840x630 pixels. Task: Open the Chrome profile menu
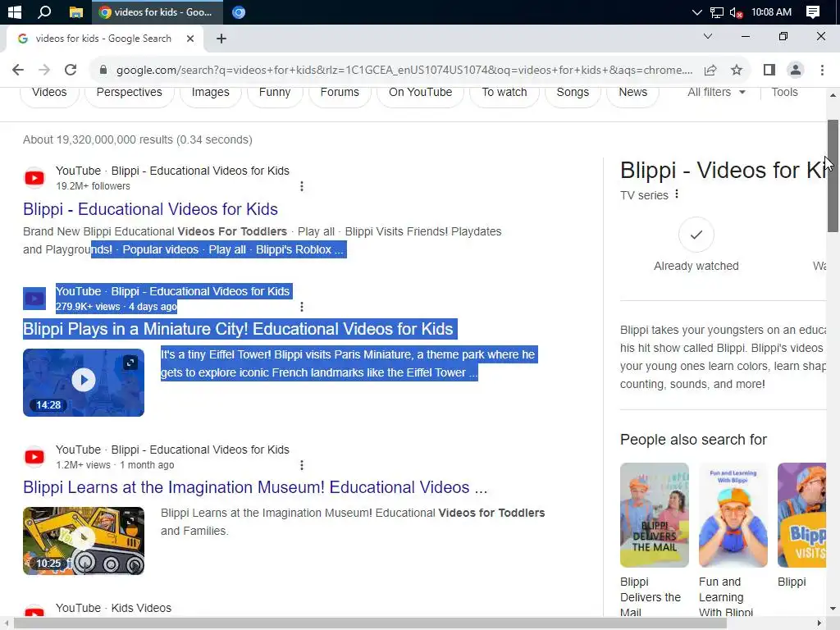(796, 70)
